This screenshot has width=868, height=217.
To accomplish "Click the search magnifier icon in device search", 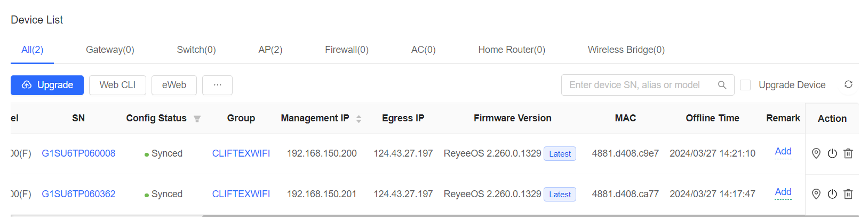I will pos(722,85).
